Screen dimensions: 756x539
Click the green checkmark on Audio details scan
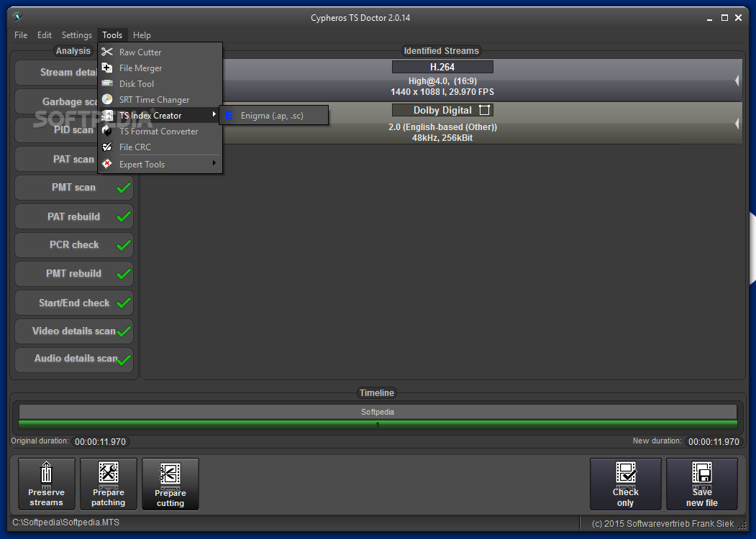124,359
